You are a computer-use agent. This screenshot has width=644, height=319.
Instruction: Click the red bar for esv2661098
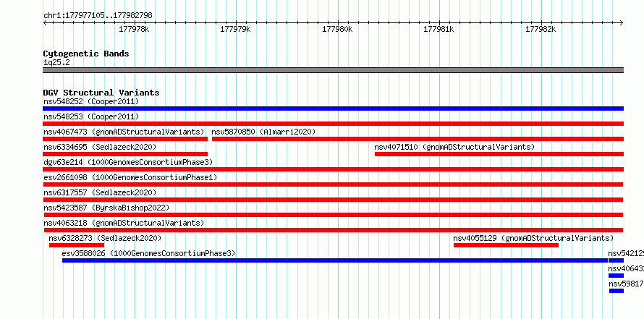point(333,184)
